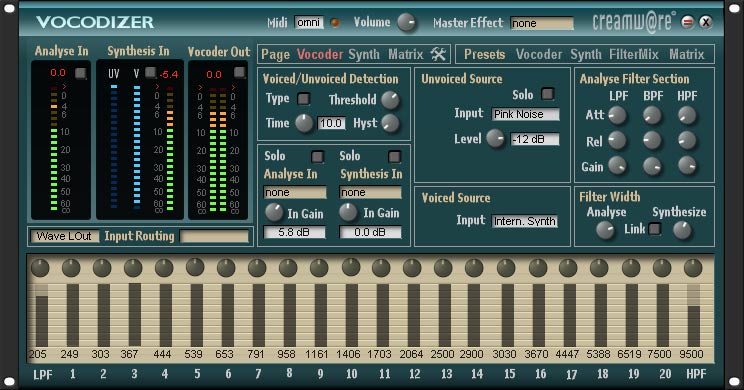This screenshot has height=390, width=744.
Task: Open the Midi channel omni dropdown
Action: pos(309,22)
